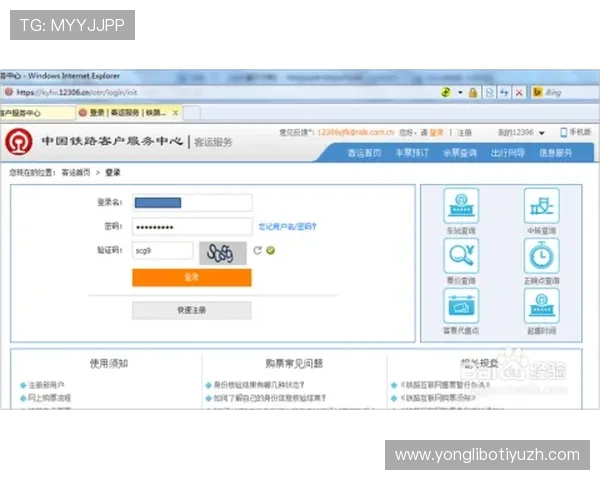Click the 登录 link in the header
The width and height of the screenshot is (600, 480).
(436, 132)
